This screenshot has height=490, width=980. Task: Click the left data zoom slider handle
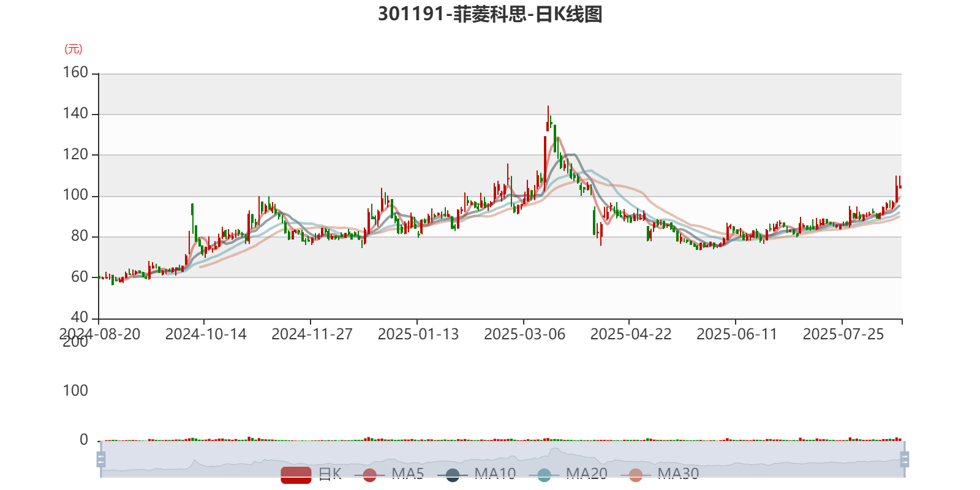click(101, 459)
